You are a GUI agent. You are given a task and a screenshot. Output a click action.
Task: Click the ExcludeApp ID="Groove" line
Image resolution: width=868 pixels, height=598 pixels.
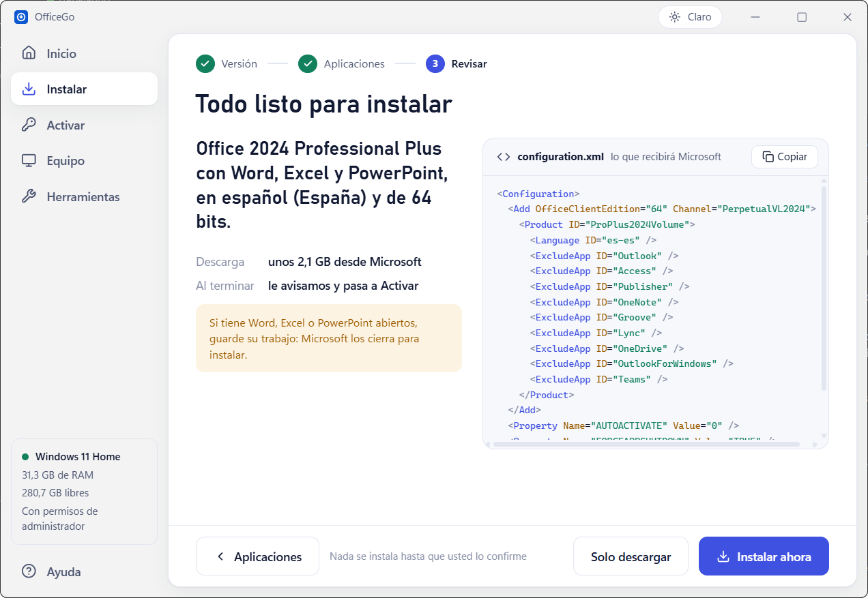pyautogui.click(x=601, y=317)
